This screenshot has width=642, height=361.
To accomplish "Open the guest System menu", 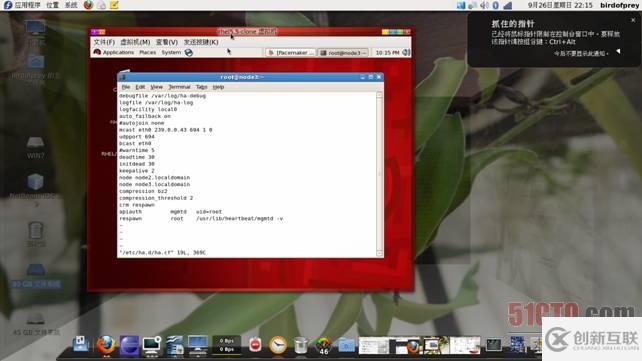I will pos(171,52).
